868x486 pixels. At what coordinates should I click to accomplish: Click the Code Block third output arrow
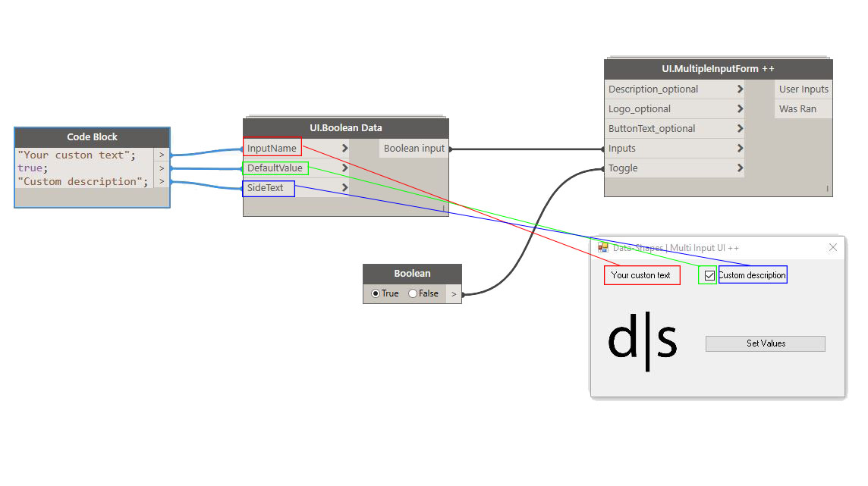162,181
